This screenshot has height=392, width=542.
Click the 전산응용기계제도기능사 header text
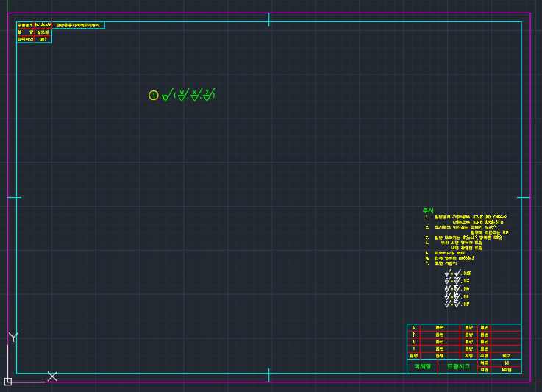(78, 25)
